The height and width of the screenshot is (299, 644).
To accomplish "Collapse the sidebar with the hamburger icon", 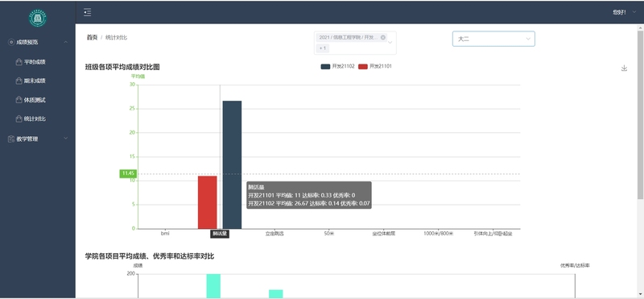I will click(87, 12).
